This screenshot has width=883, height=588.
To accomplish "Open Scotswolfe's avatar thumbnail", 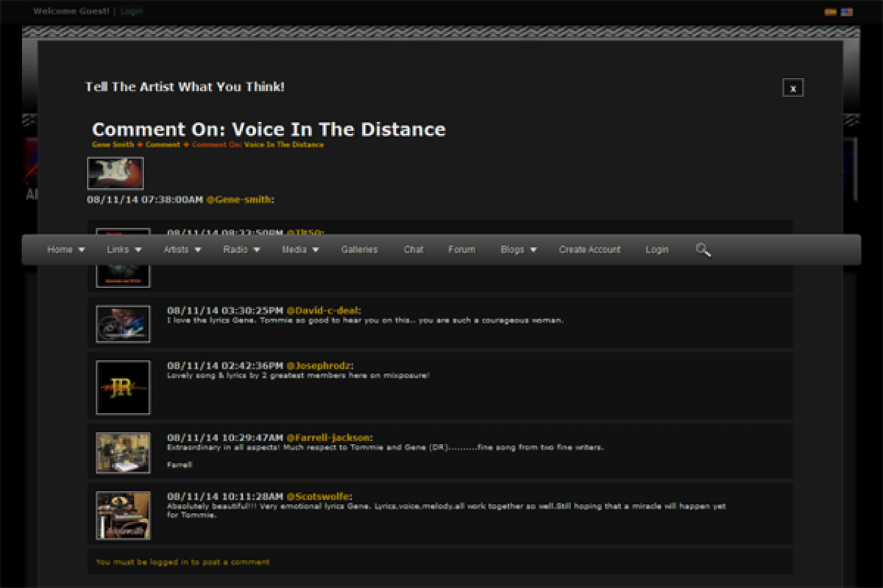I will [x=123, y=516].
